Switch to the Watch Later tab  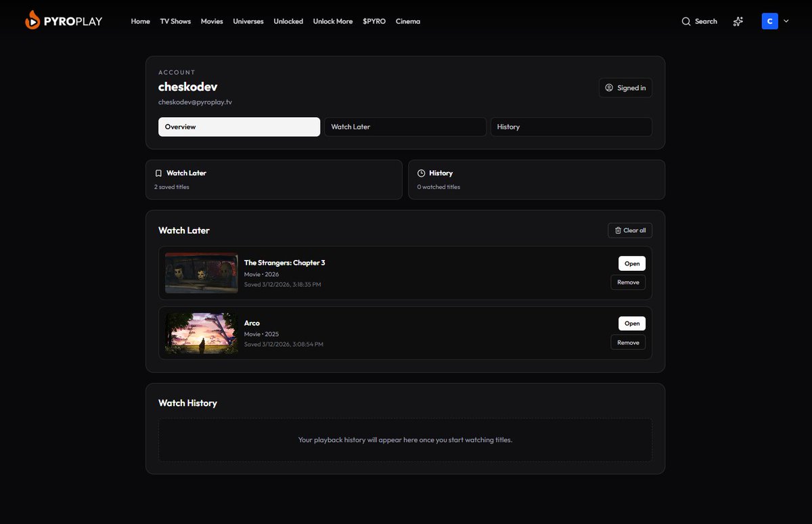(x=405, y=127)
